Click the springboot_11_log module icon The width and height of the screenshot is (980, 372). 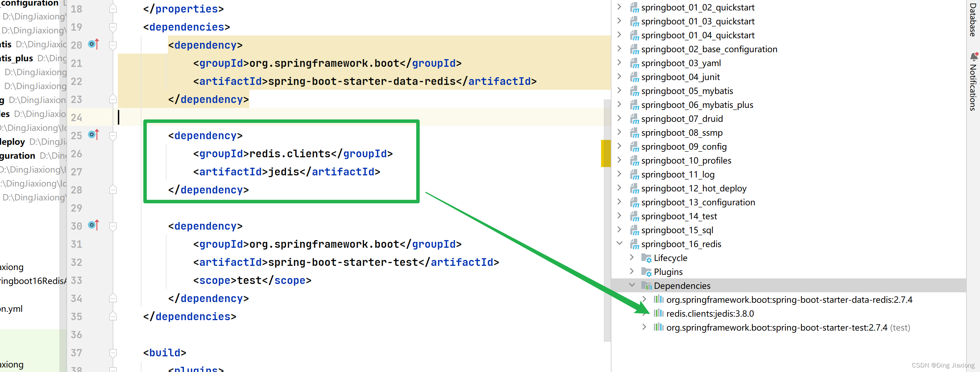pos(634,175)
